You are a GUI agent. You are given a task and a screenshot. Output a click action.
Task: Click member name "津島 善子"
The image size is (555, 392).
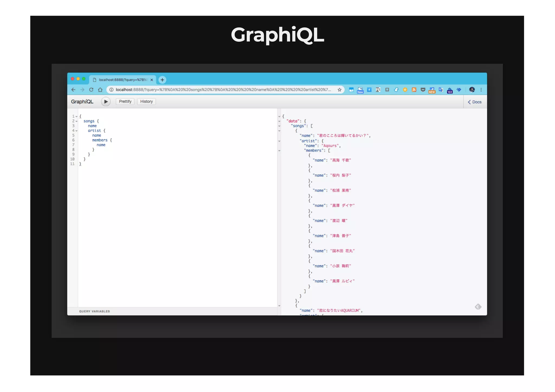340,236
